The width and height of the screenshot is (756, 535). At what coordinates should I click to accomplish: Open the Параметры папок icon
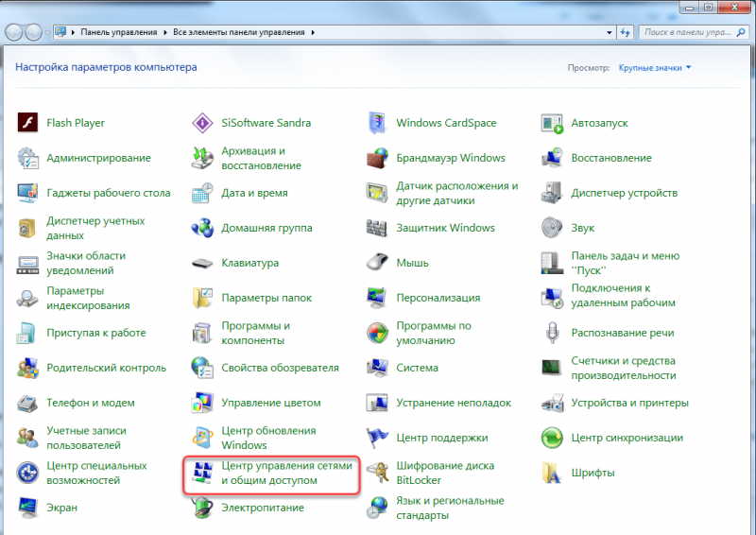coord(202,298)
